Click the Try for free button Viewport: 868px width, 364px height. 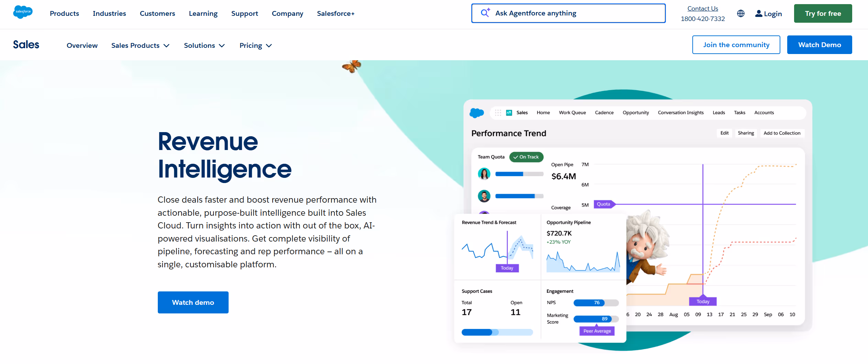tap(823, 13)
